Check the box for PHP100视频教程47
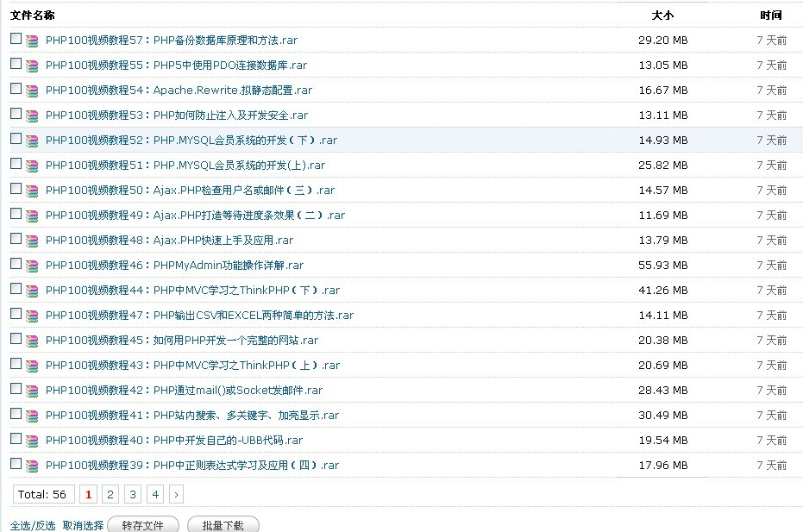Viewport: 803px width, 532px height. (x=16, y=313)
